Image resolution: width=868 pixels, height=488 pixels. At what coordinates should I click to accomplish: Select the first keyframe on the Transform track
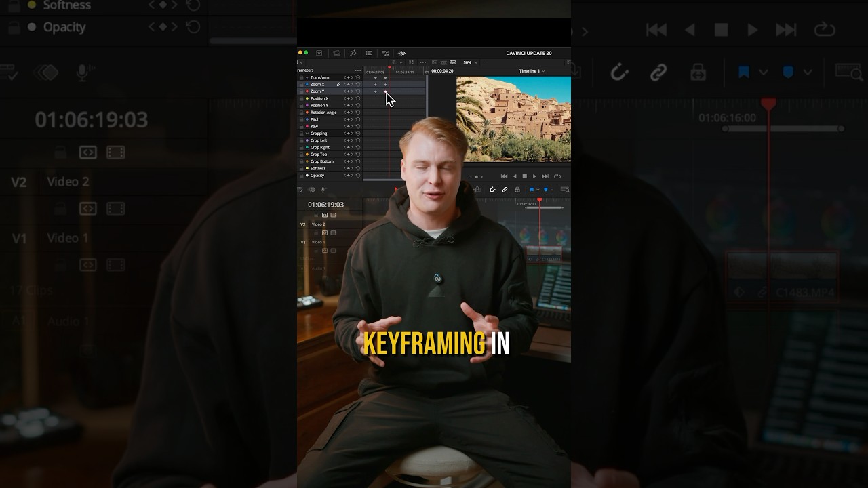click(x=375, y=77)
